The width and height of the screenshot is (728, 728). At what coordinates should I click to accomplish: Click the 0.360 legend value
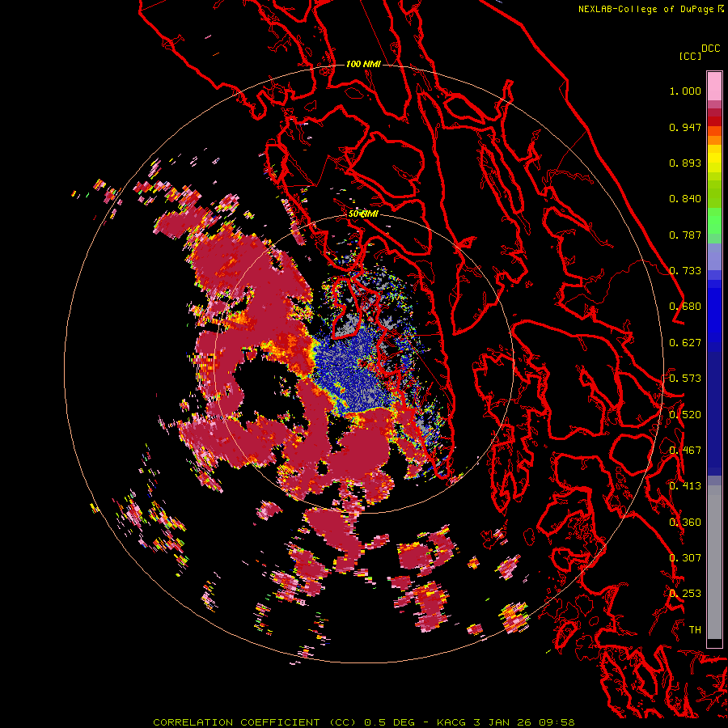[x=685, y=523]
